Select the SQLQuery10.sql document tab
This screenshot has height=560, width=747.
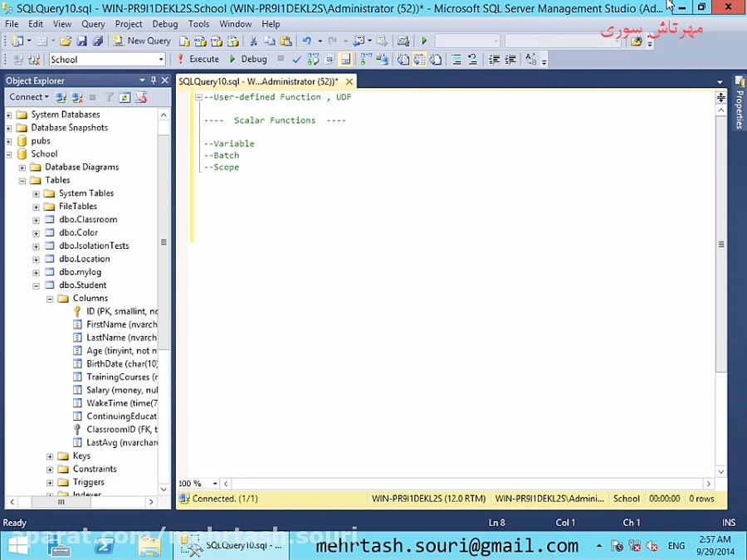(x=259, y=81)
